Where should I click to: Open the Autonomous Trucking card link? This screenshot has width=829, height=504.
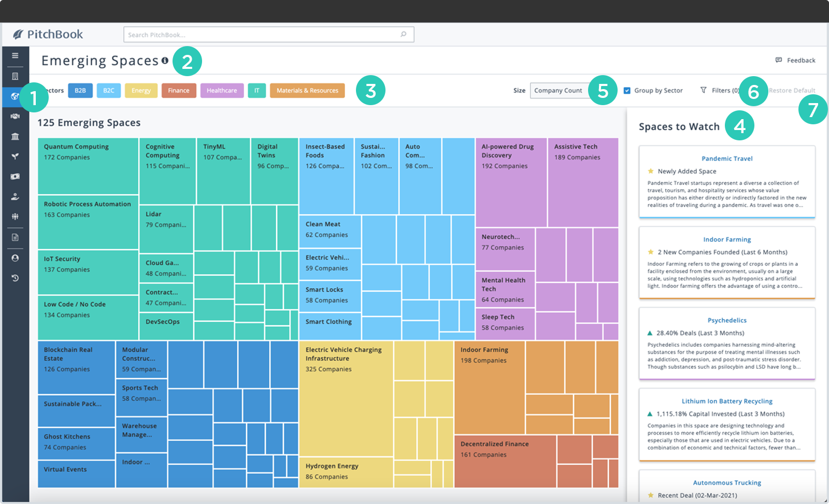pos(727,482)
